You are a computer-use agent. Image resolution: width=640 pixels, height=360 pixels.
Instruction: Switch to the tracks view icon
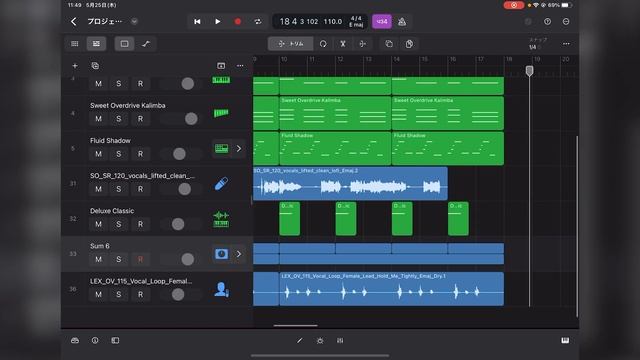pos(96,44)
